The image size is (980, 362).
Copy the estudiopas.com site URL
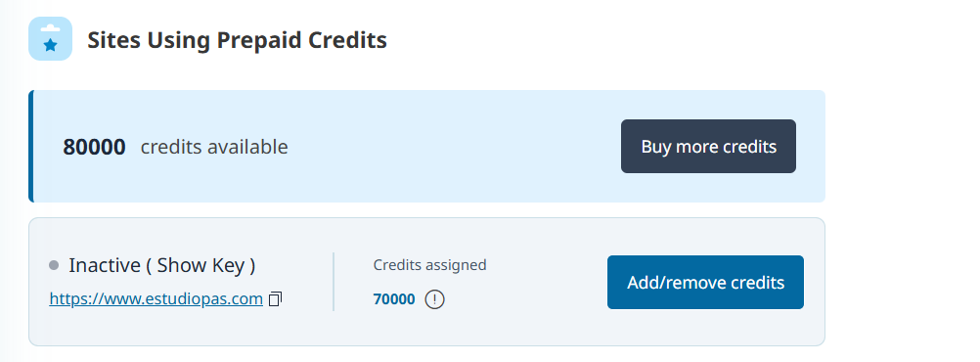(275, 299)
